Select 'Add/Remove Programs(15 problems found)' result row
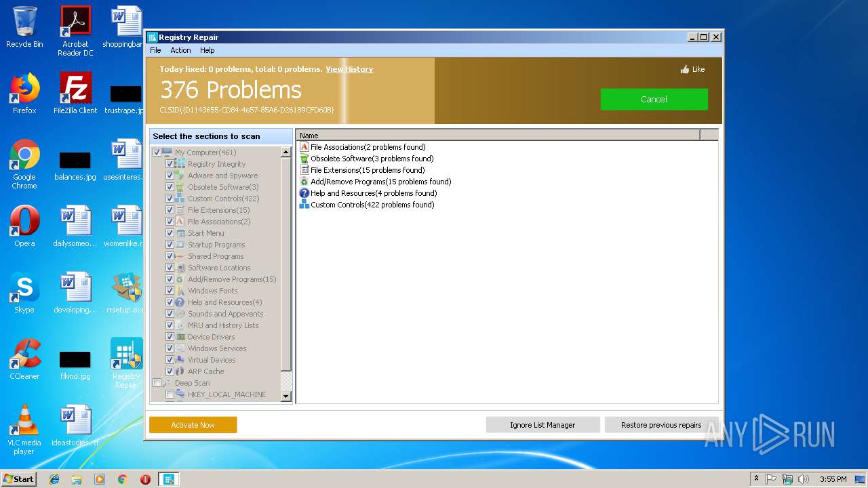 tap(381, 182)
